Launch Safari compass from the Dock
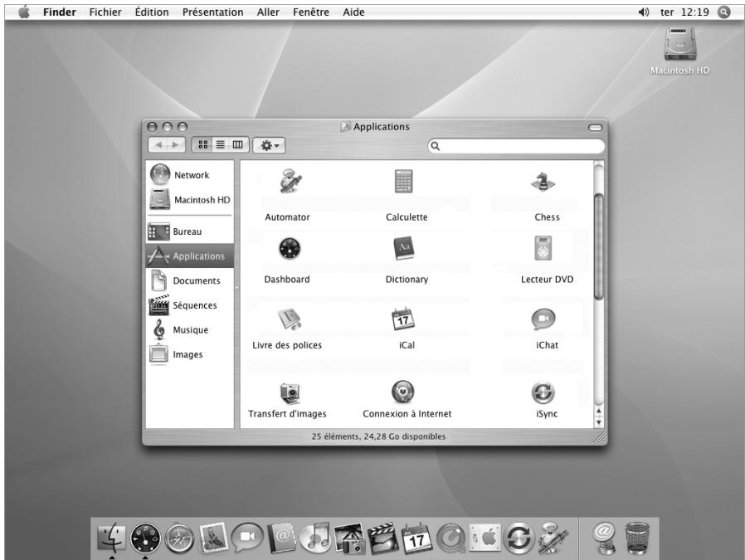Screen dimensions: 745x560 coord(179,538)
